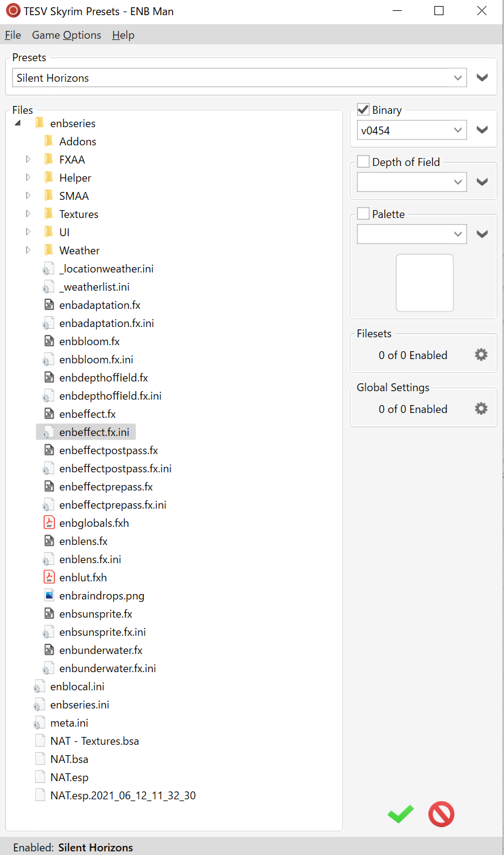The width and height of the screenshot is (504, 855).
Task: Select enbseries.ini file
Action: tap(79, 704)
